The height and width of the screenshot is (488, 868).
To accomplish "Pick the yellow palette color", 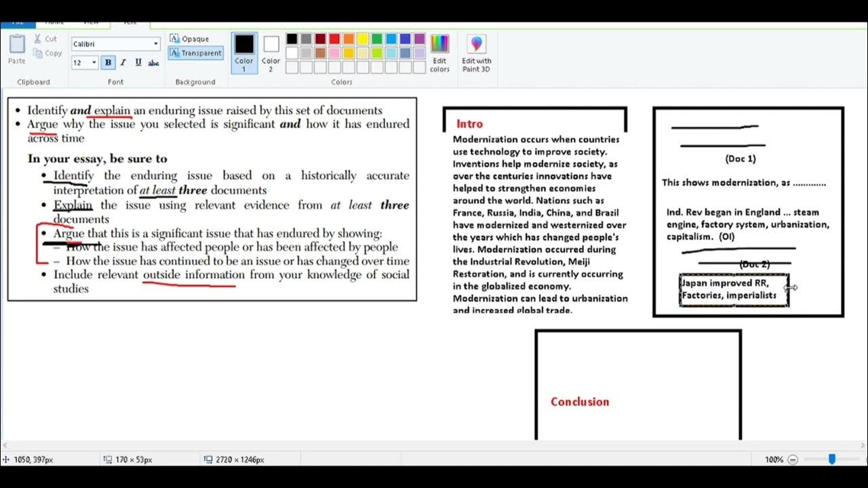I will tap(363, 39).
